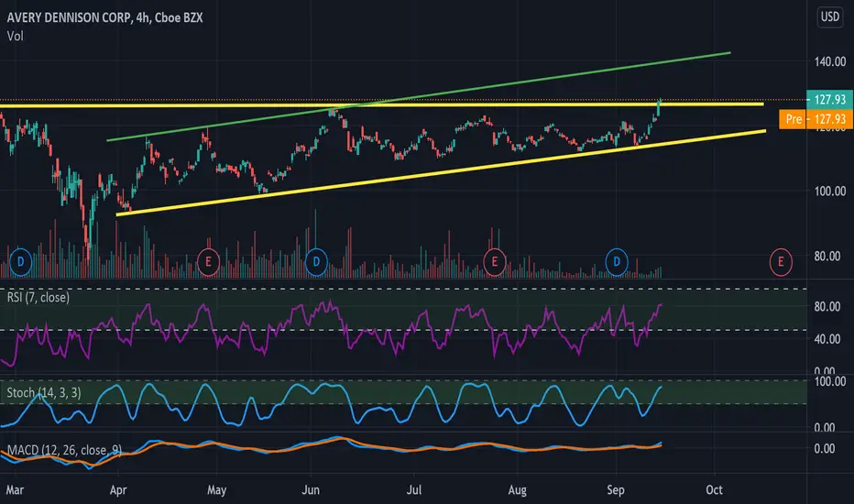Click the Aug label on the time axis

[x=518, y=490]
